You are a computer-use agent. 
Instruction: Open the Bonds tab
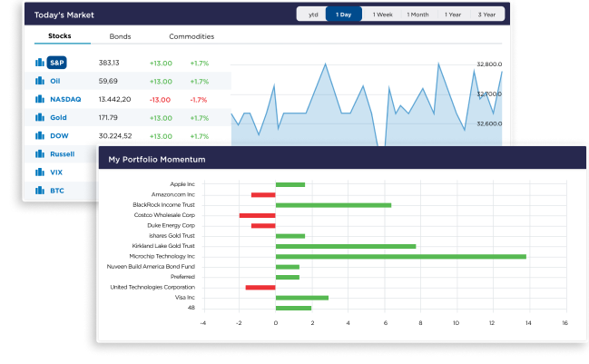pos(120,36)
